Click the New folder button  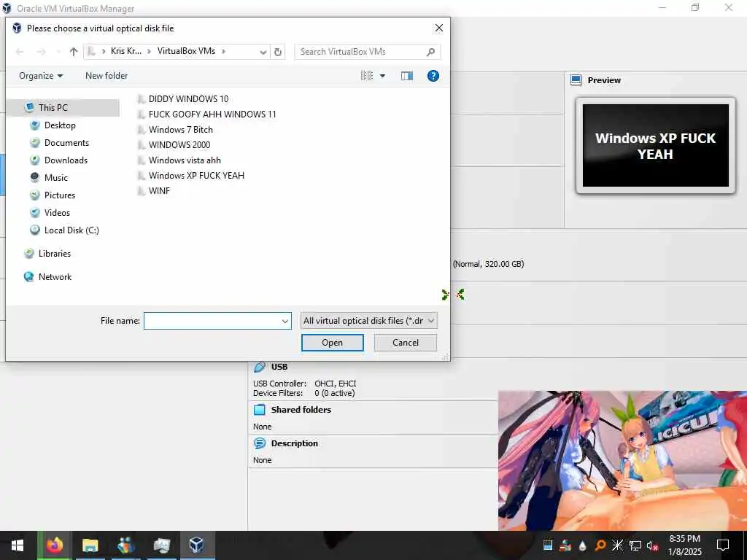click(x=107, y=76)
